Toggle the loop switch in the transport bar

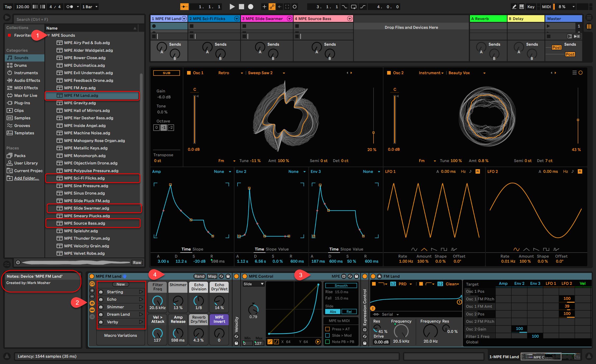pyautogui.click(x=353, y=7)
